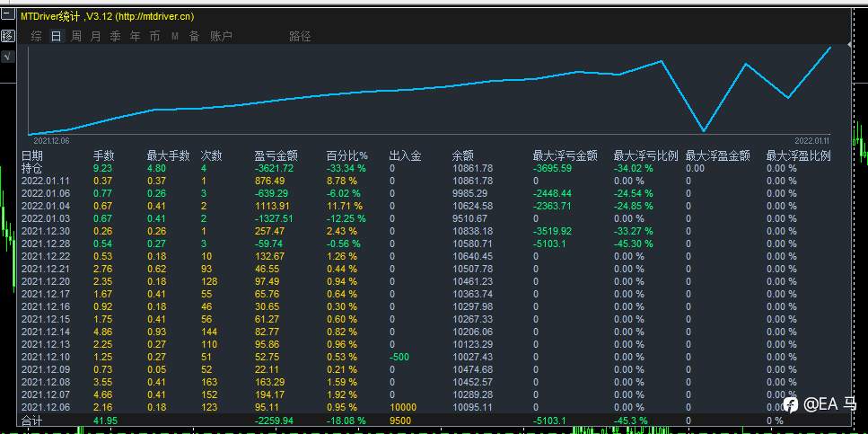Image resolution: width=868 pixels, height=434 pixels.
Task: Select the 2021.12.28 date row
Action: [x=44, y=244]
